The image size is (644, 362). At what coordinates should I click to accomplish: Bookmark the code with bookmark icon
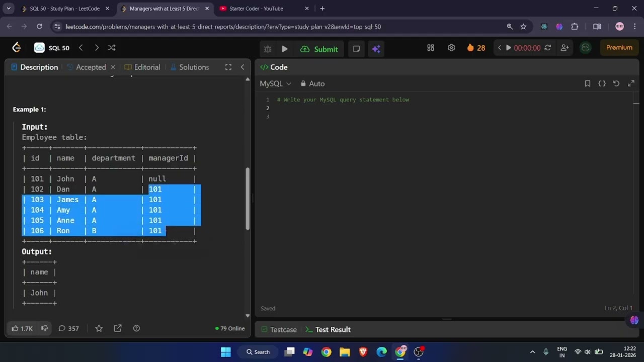(x=587, y=83)
